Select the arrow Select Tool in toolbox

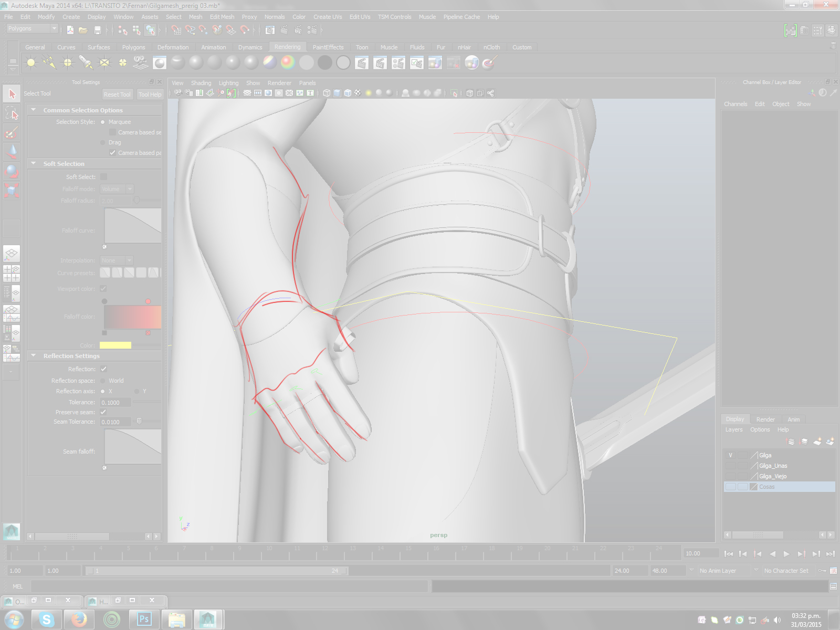click(12, 94)
